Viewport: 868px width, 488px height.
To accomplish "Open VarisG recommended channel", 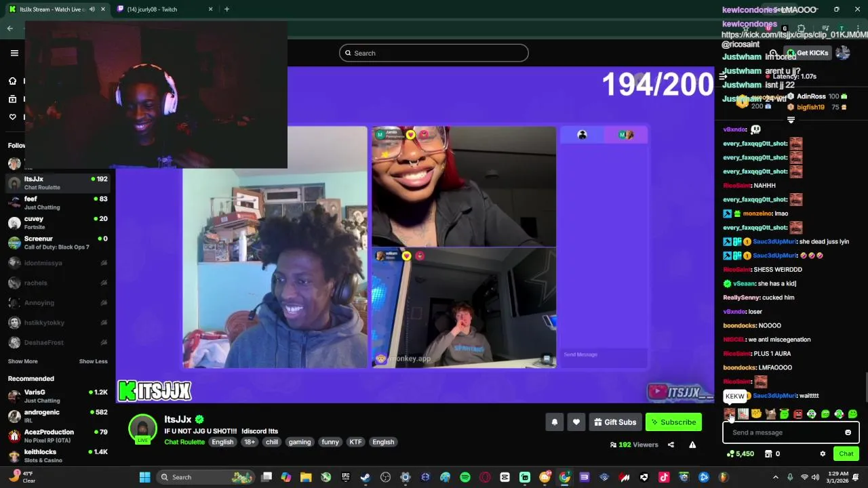I will click(58, 396).
